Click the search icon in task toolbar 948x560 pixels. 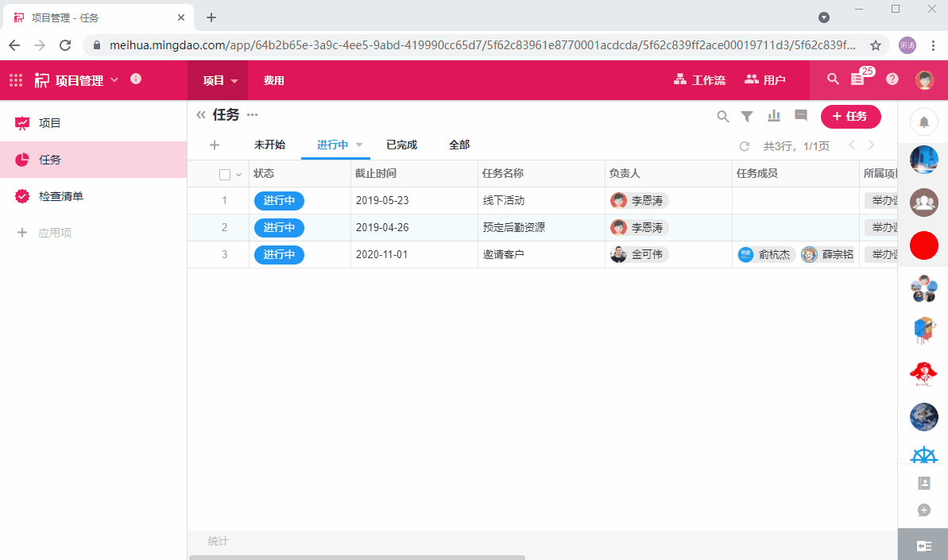(x=723, y=117)
